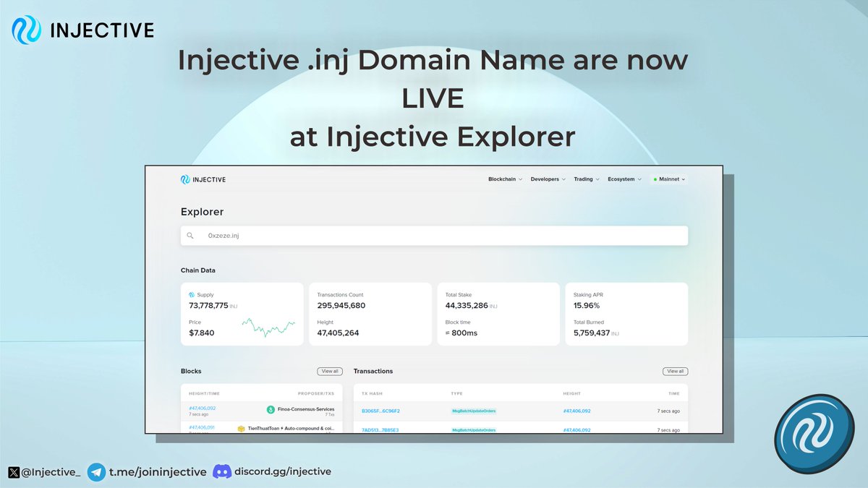868x488 pixels.
Task: Expand the Blockchain menu
Action: click(x=505, y=179)
